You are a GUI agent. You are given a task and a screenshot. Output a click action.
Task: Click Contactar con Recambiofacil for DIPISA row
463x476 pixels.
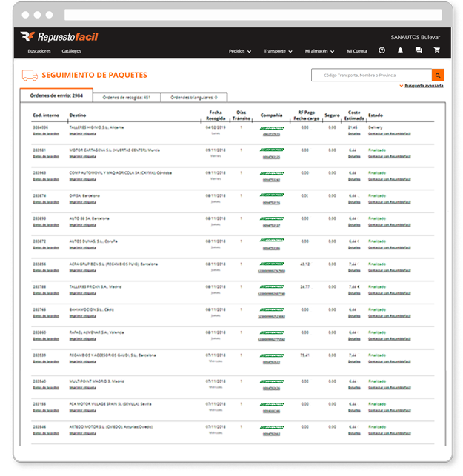[389, 202]
